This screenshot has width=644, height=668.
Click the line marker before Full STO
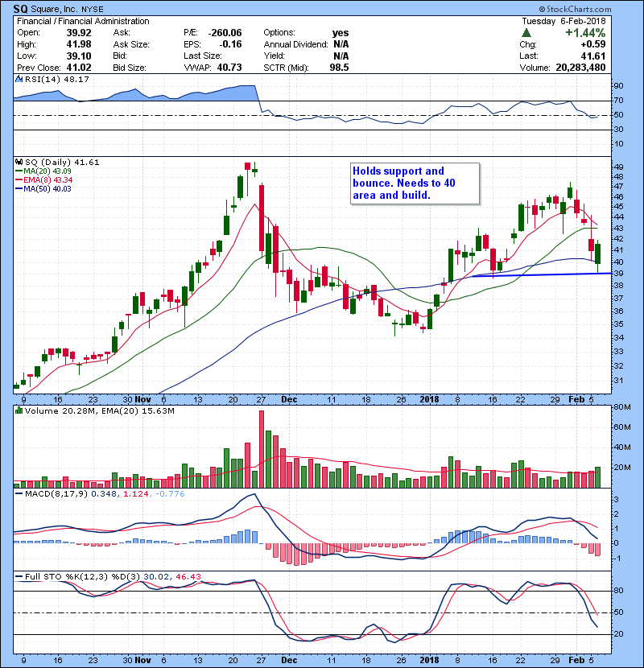(x=19, y=577)
